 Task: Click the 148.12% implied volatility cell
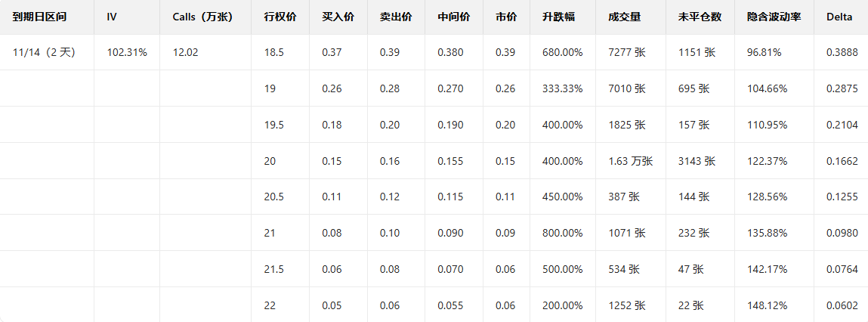pyautogui.click(x=767, y=305)
